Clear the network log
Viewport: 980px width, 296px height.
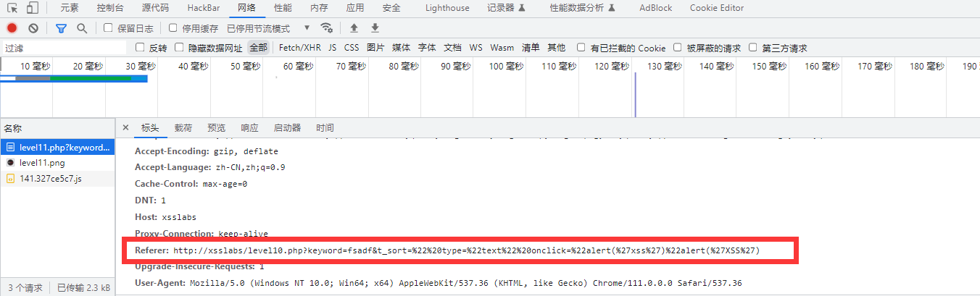coord(33,28)
